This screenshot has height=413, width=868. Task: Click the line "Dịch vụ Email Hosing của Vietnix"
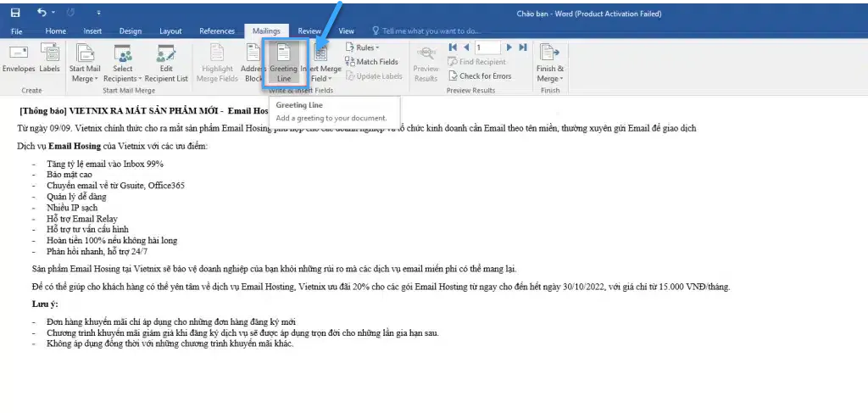point(113,147)
